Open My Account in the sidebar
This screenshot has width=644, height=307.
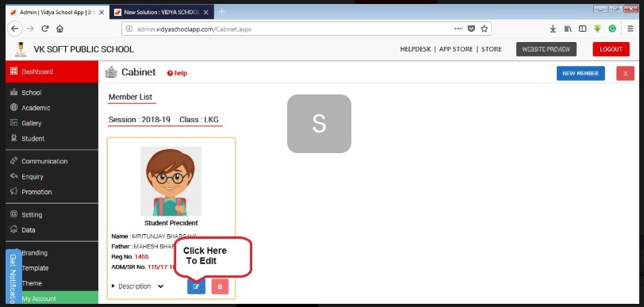click(52, 298)
